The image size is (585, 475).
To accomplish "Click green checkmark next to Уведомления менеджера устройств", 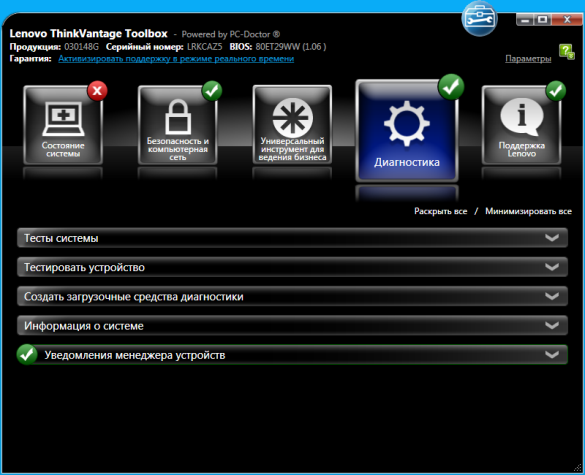I will pyautogui.click(x=27, y=354).
